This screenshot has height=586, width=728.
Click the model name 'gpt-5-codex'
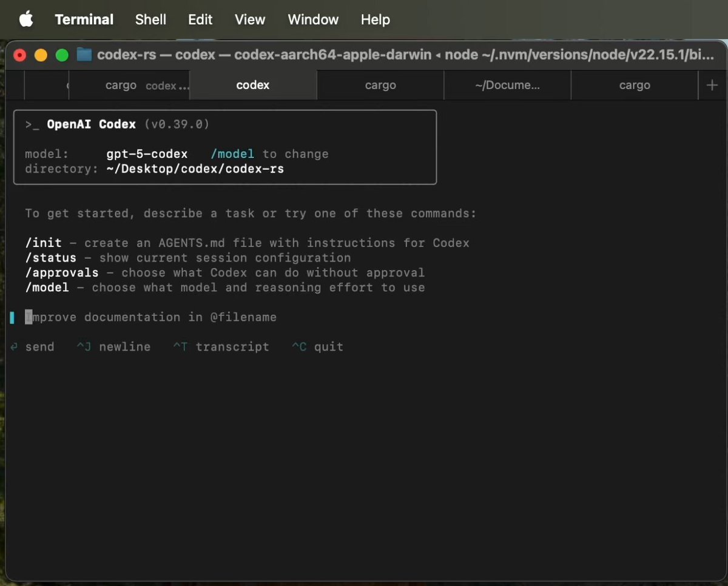(147, 154)
